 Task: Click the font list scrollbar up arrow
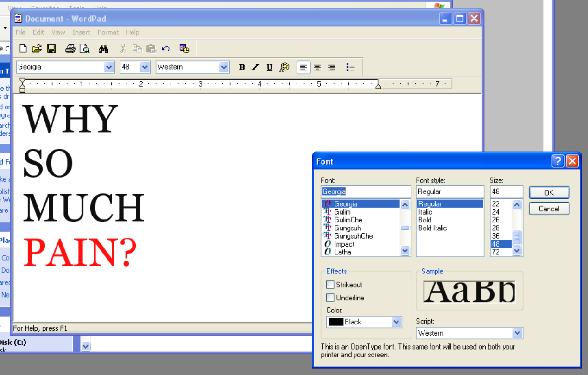coord(405,205)
